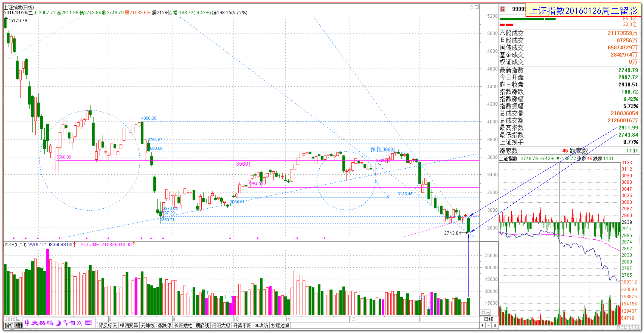Click the minus zoom button beside the chart

point(488,325)
